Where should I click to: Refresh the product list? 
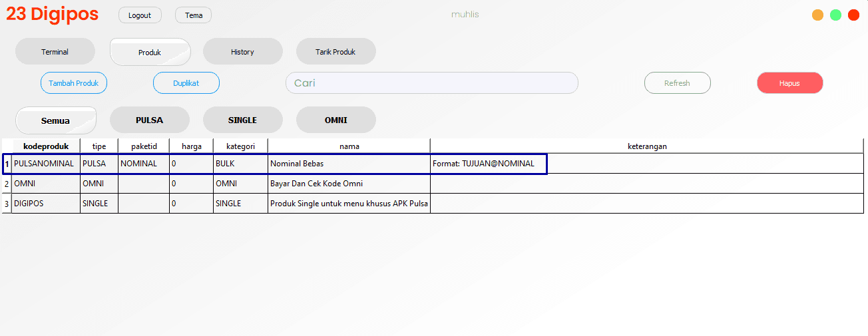pos(677,83)
